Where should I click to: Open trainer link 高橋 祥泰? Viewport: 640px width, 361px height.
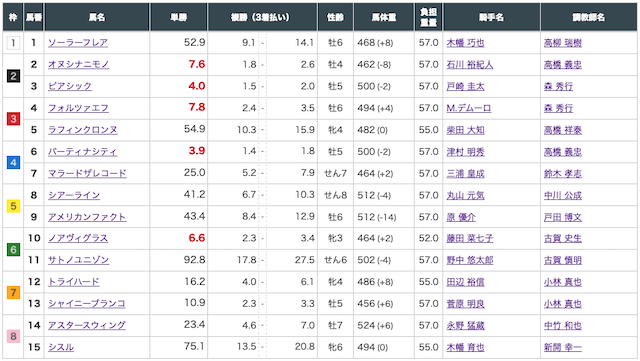pyautogui.click(x=563, y=130)
